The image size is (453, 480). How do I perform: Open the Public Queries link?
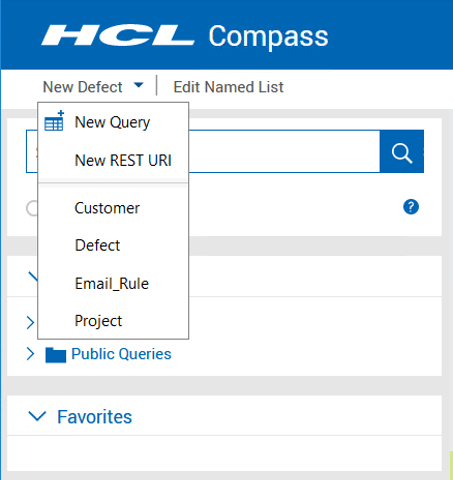[x=121, y=354]
